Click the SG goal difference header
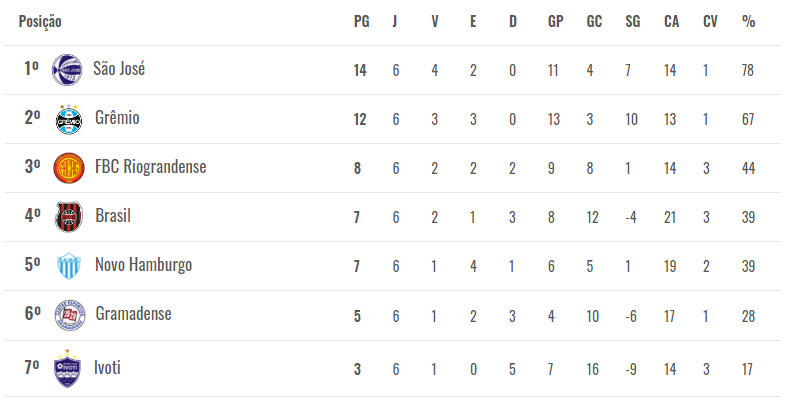The image size is (795, 403). [633, 21]
